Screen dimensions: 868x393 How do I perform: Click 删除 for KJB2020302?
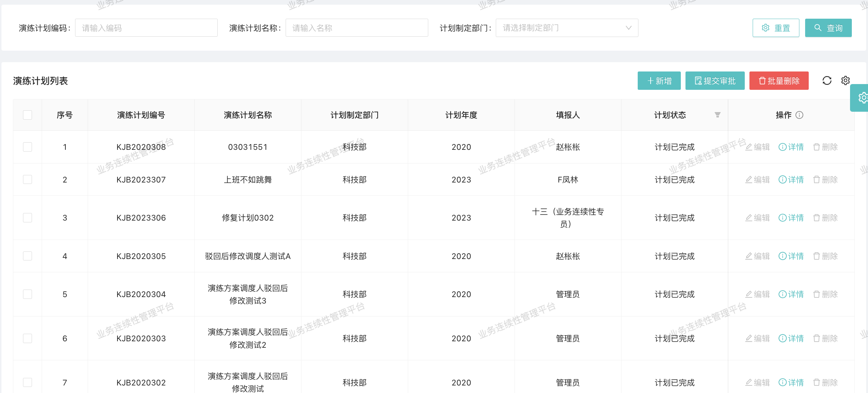(x=825, y=383)
